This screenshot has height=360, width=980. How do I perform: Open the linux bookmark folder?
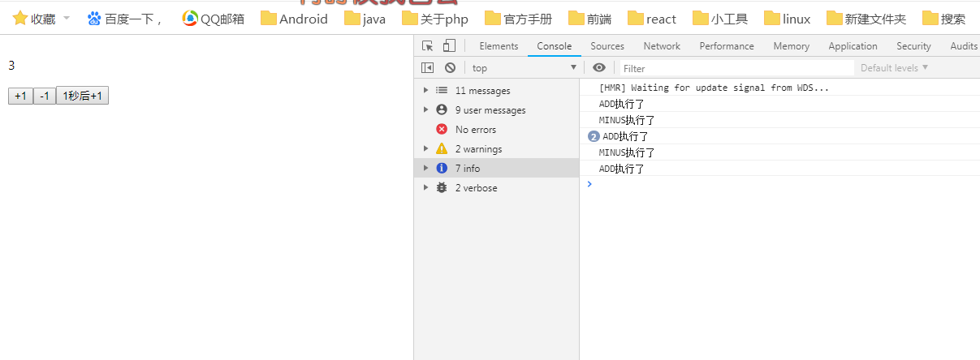788,19
